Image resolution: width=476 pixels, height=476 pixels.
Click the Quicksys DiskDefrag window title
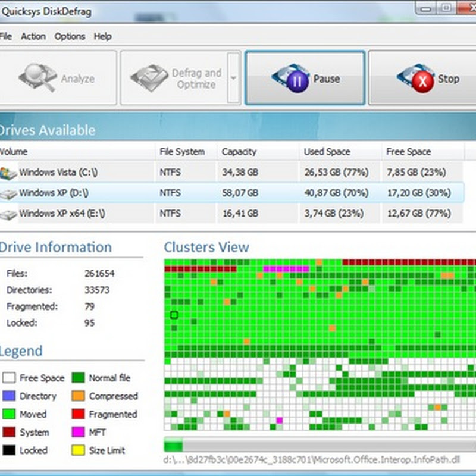[46, 11]
